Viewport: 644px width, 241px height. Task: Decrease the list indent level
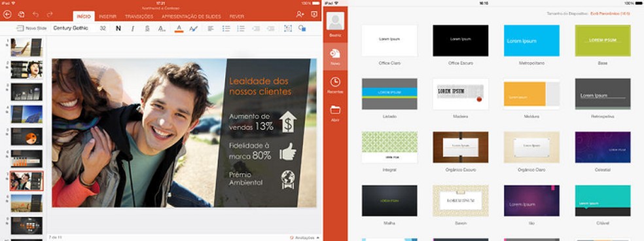coord(256,28)
